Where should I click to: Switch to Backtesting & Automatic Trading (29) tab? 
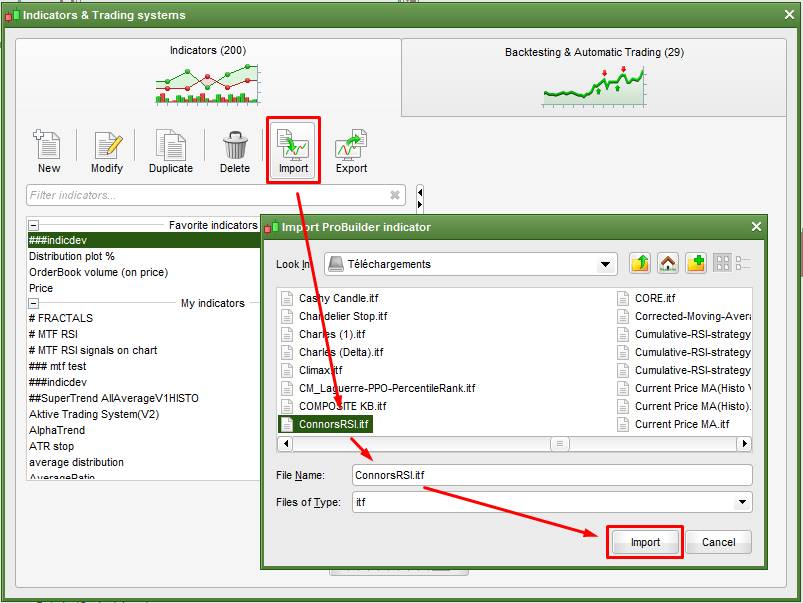(x=594, y=78)
